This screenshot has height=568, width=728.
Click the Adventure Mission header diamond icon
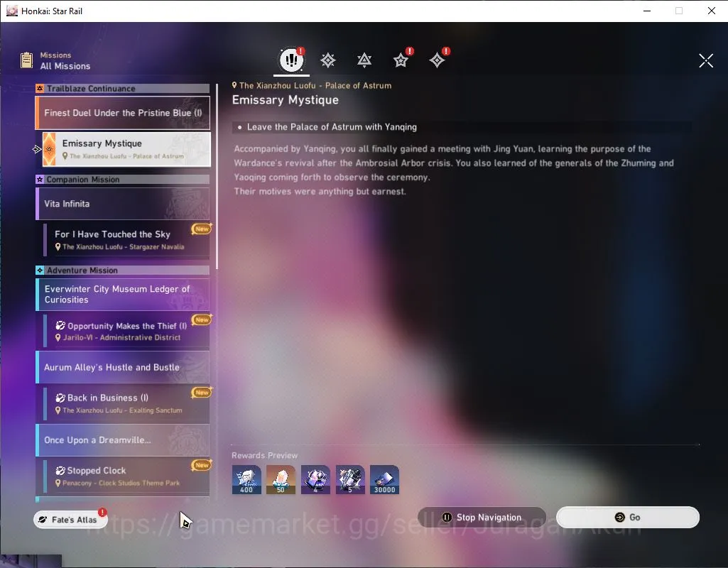(40, 270)
